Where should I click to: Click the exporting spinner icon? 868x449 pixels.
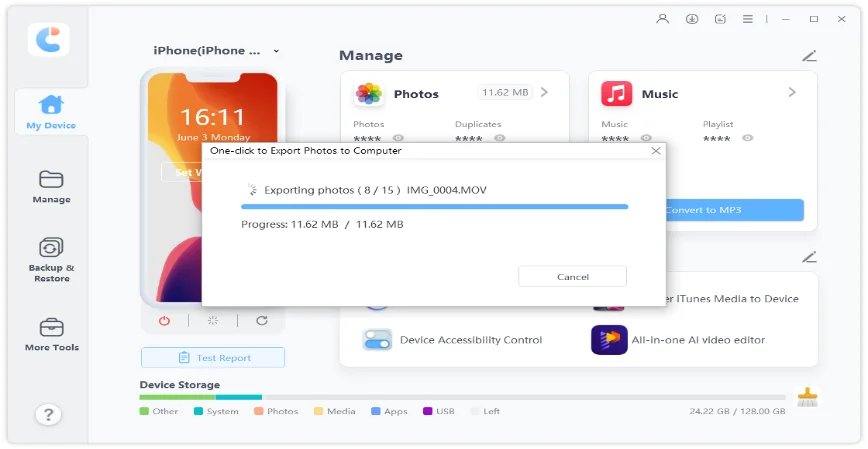coord(252,190)
